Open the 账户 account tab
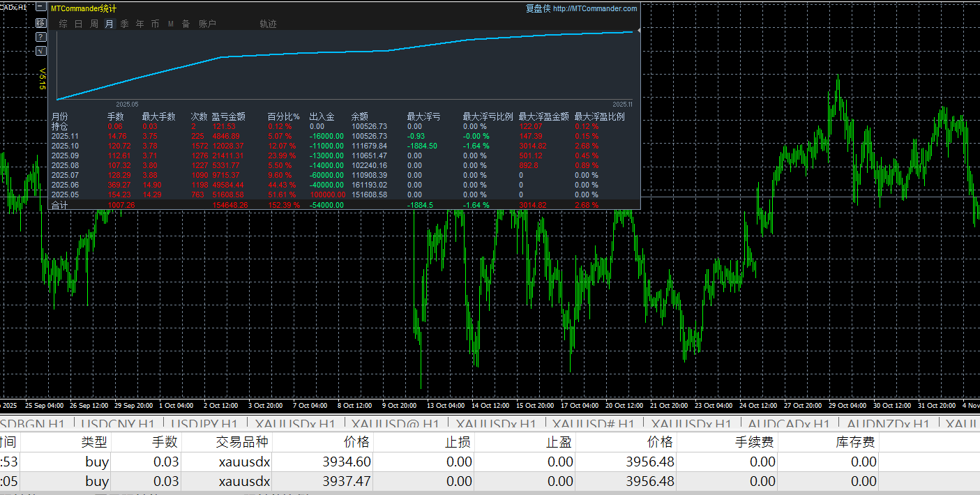 (207, 24)
